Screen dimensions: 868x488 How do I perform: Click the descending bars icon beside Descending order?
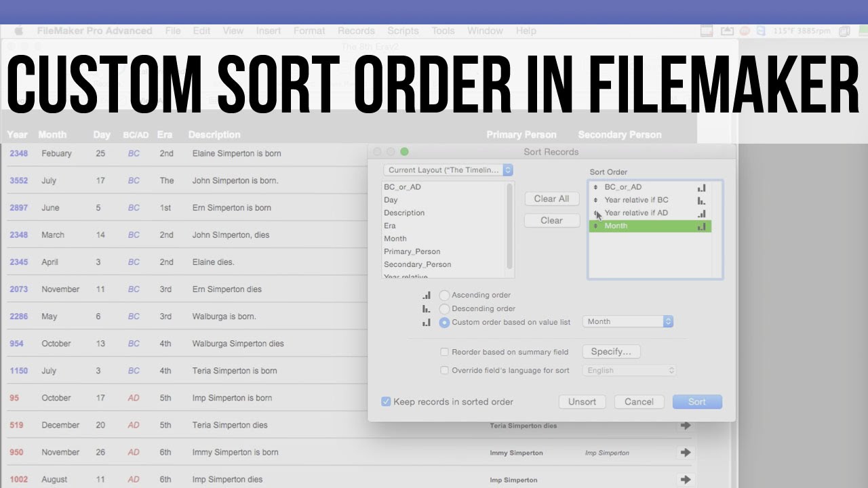[427, 309]
